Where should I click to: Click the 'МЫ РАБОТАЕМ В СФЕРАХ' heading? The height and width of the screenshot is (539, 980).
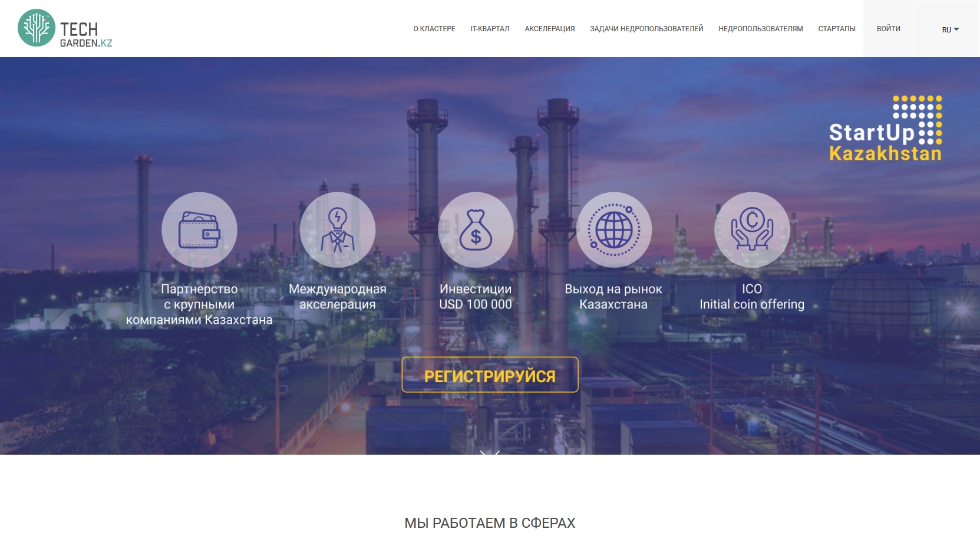[490, 523]
